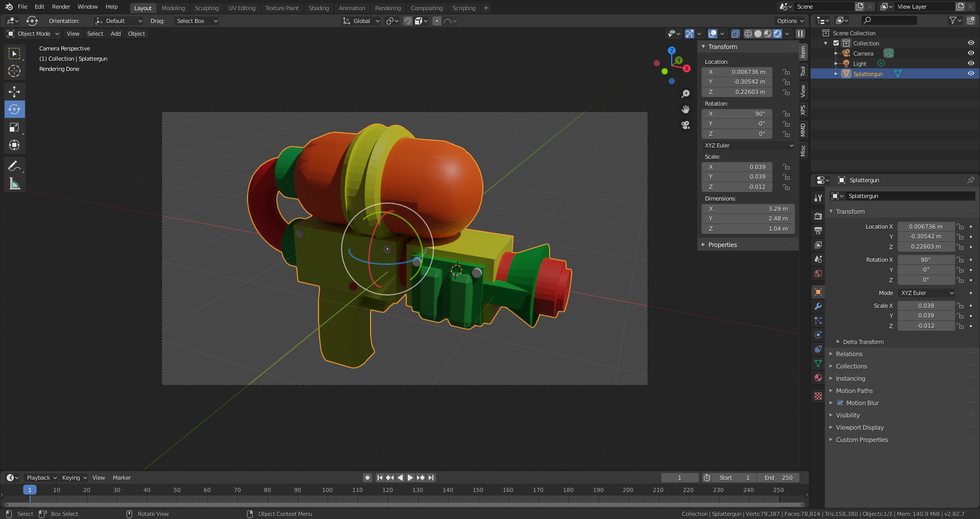Open the Select Box drag dropdown
980x519 pixels.
196,21
